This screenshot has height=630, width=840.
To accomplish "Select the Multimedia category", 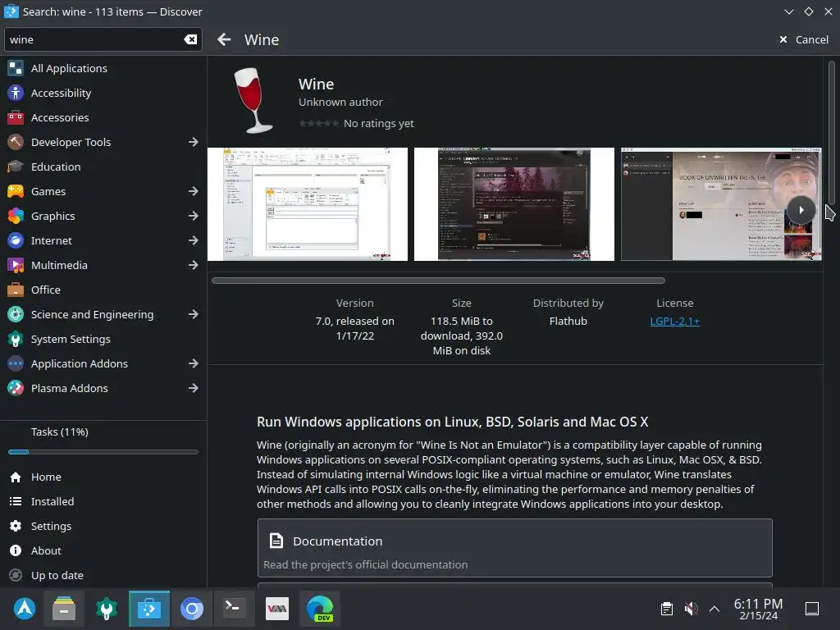I will [x=103, y=265].
